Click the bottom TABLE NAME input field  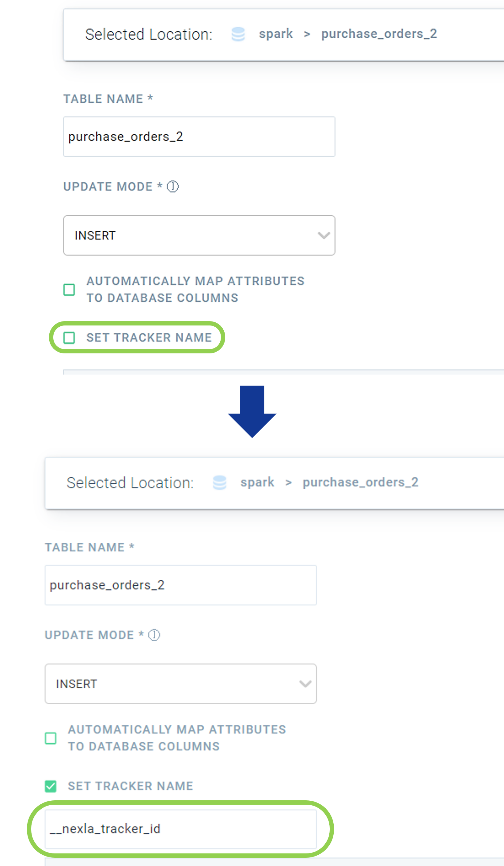coord(180,585)
